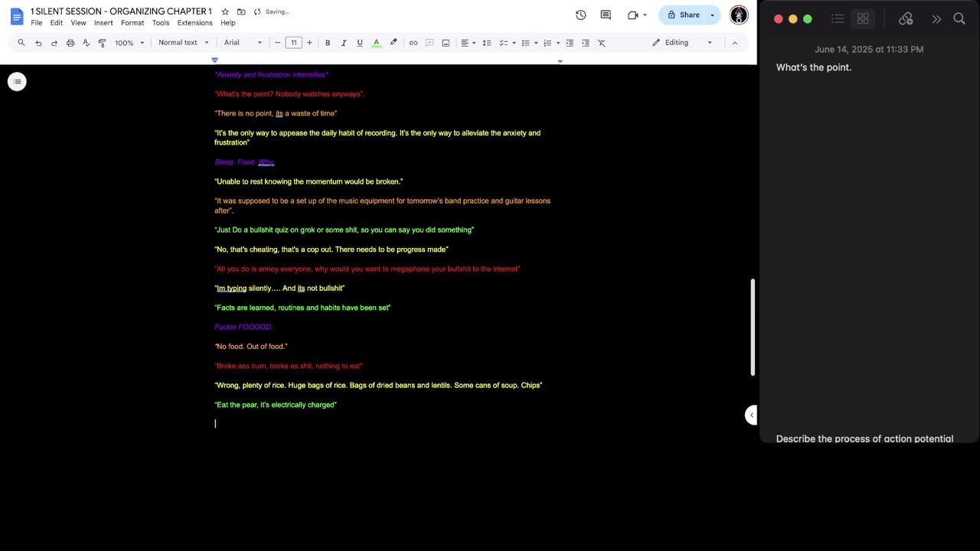Image resolution: width=980 pixels, height=551 pixels.
Task: Pick a text color
Action: (x=376, y=43)
